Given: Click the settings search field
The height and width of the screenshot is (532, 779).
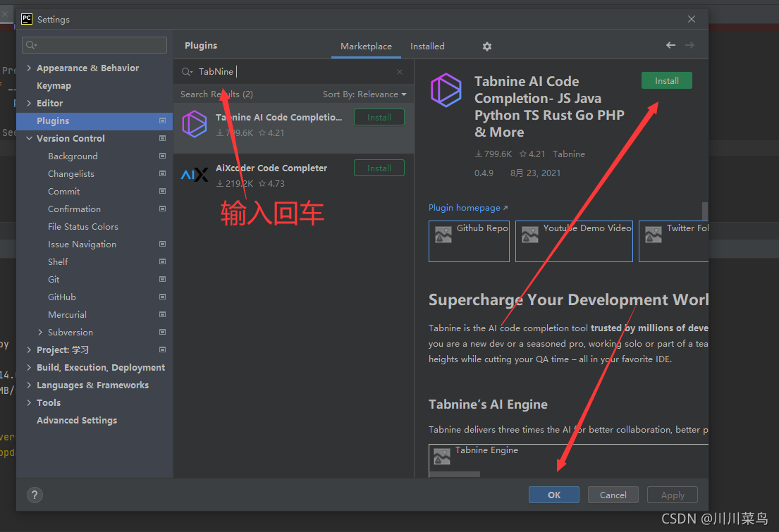Looking at the screenshot, I should (94, 45).
